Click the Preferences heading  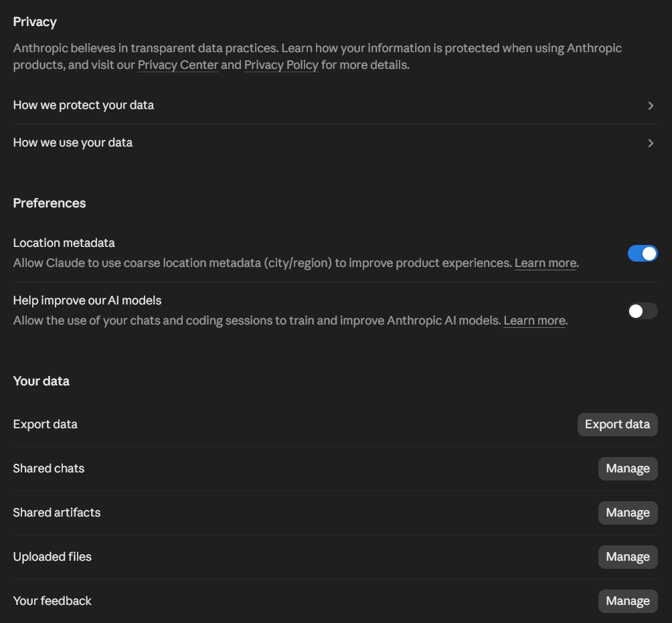click(50, 203)
